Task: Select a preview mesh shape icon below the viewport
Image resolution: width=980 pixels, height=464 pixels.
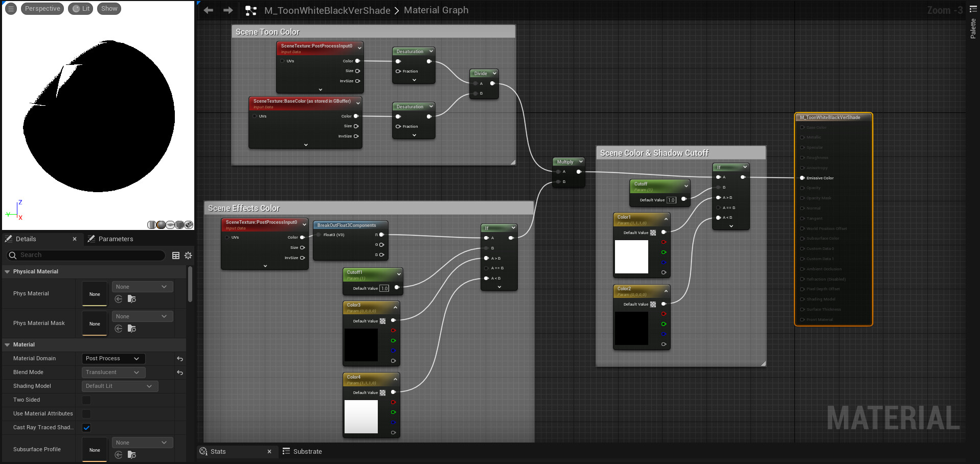Action: click(161, 224)
